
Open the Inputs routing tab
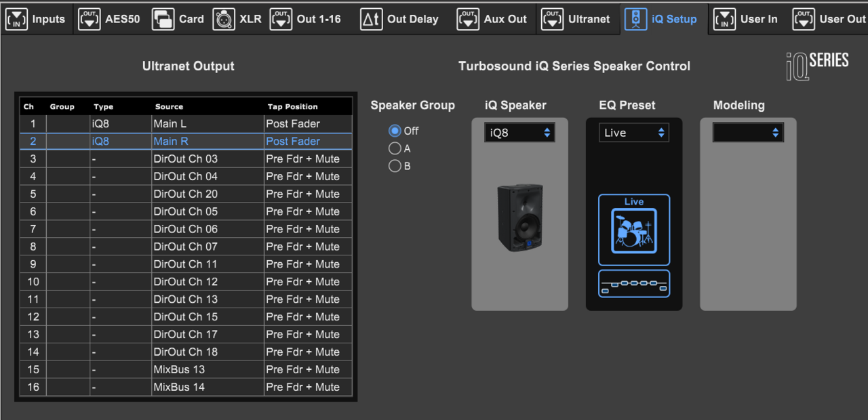click(37, 19)
